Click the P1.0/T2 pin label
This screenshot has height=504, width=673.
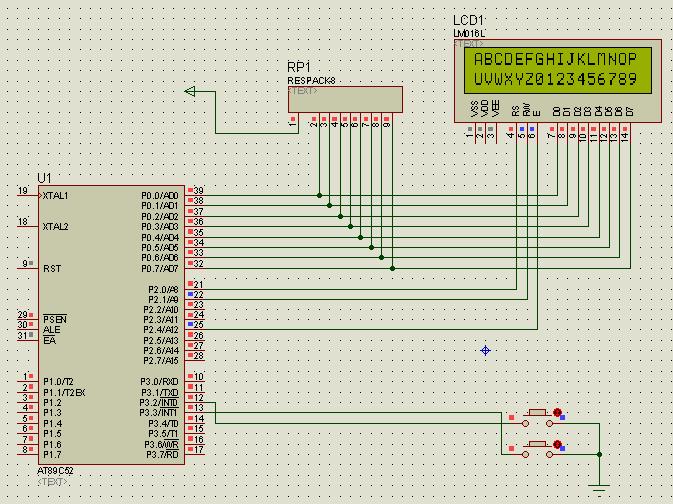58,382
